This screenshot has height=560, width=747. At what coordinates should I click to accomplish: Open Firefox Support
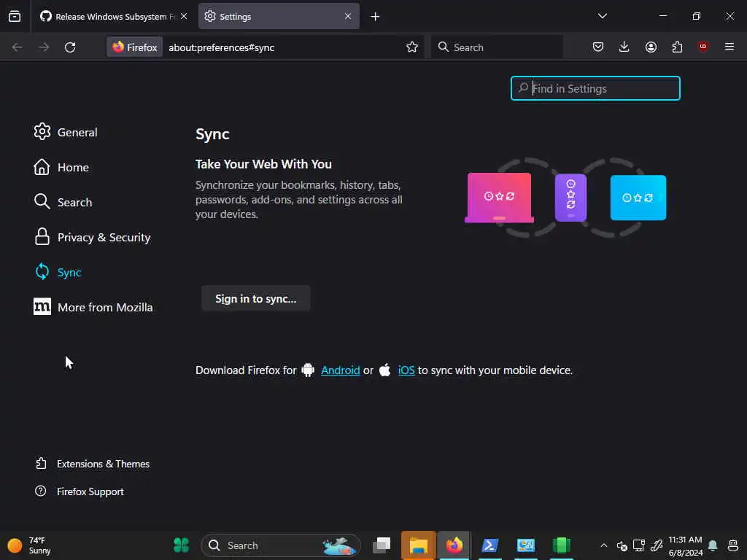click(80, 491)
